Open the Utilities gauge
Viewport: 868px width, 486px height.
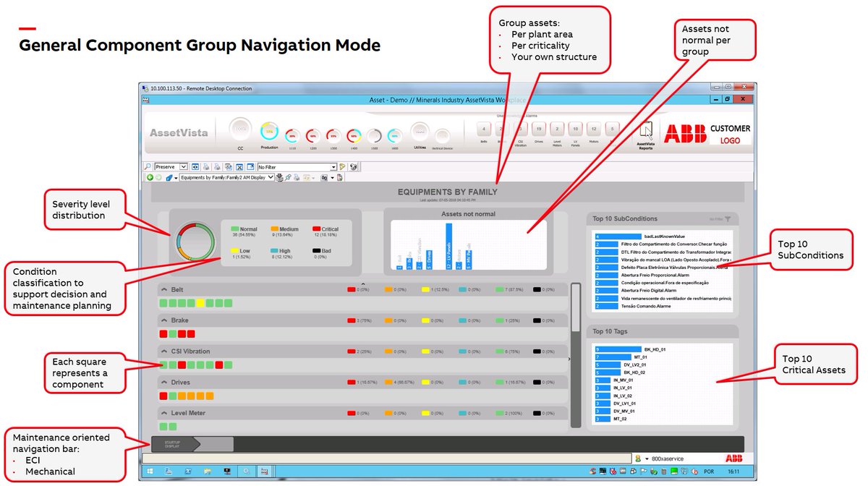[x=420, y=132]
